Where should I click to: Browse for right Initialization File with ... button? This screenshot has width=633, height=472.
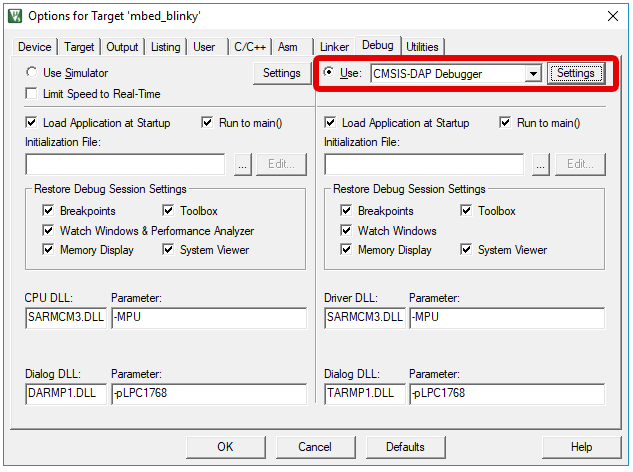pos(541,164)
